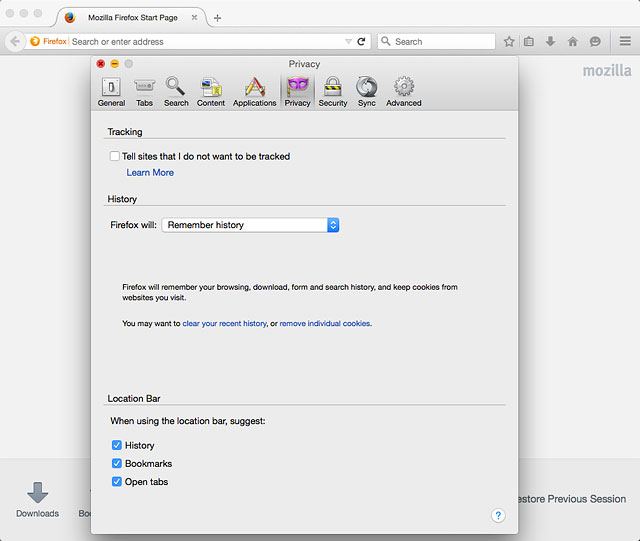Viewport: 640px width, 541px height.
Task: Enable Tell sites I do not want tracking
Action: tap(114, 156)
